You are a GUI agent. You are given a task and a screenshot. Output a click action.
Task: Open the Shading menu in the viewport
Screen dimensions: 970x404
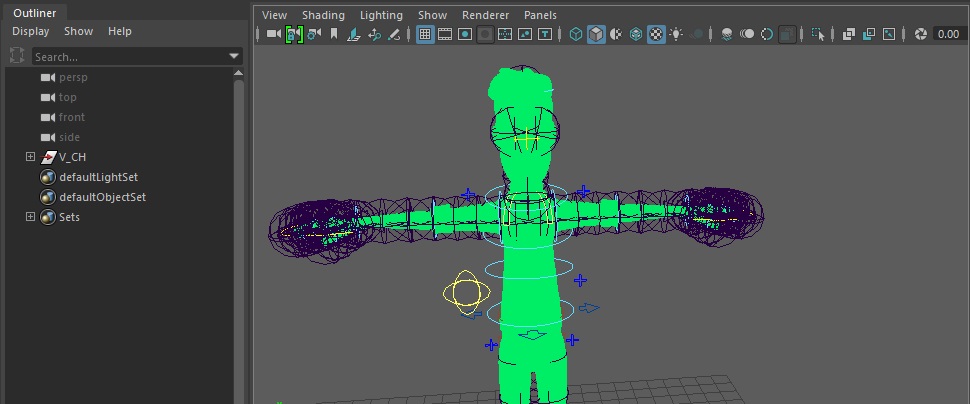tap(323, 15)
